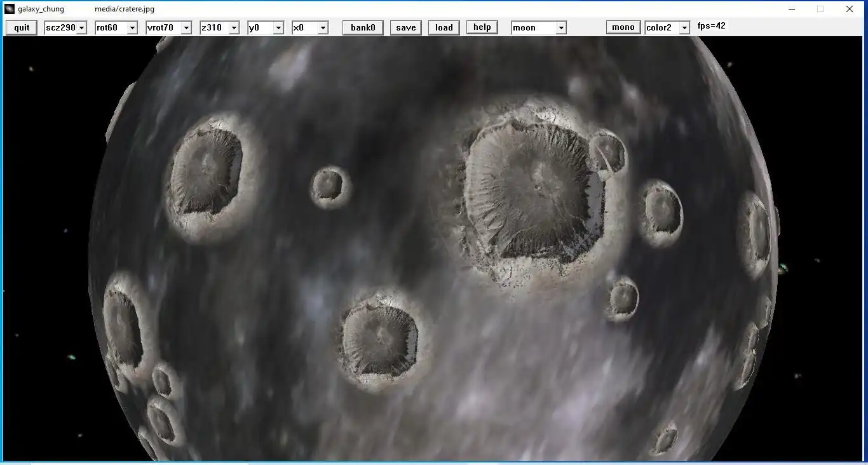This screenshot has width=868, height=465.
Task: Expand the x0 dropdown
Action: (310, 27)
